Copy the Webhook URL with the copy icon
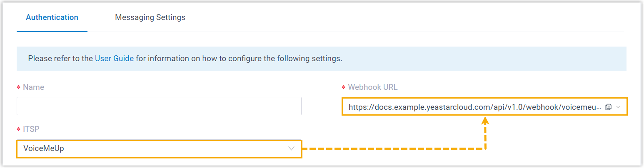 point(608,107)
